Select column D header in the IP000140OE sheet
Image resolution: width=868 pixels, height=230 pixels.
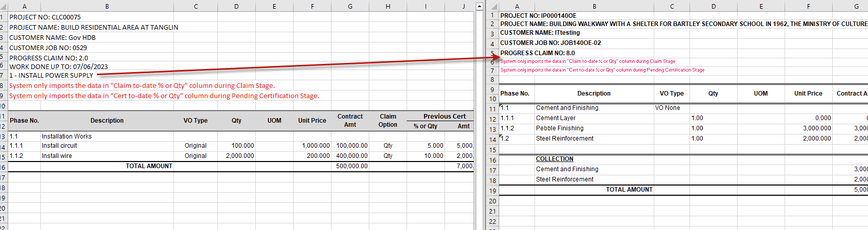[x=713, y=7]
